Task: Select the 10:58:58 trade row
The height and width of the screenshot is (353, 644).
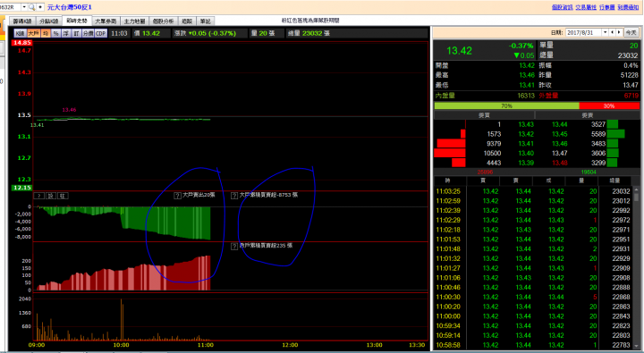Action: point(533,345)
